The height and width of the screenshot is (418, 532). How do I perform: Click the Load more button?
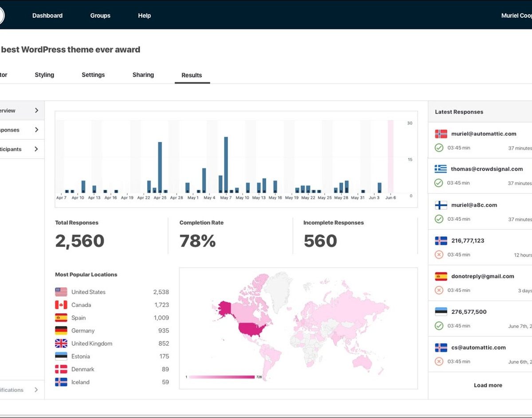pos(488,385)
